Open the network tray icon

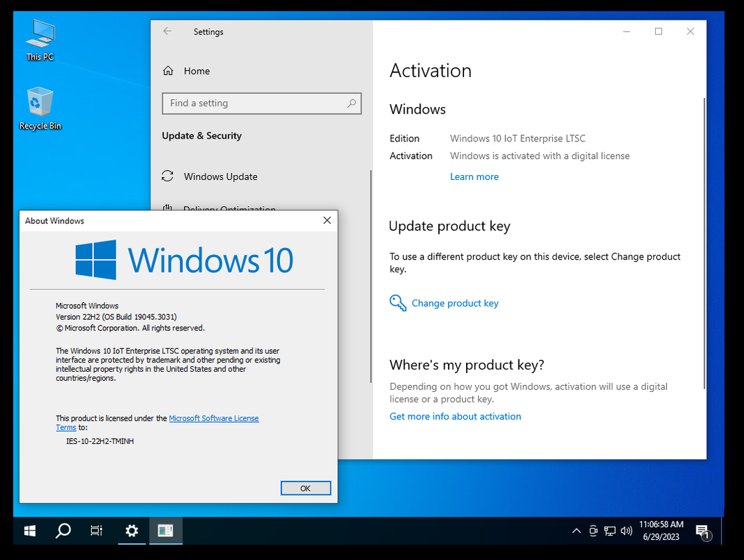pyautogui.click(x=610, y=531)
